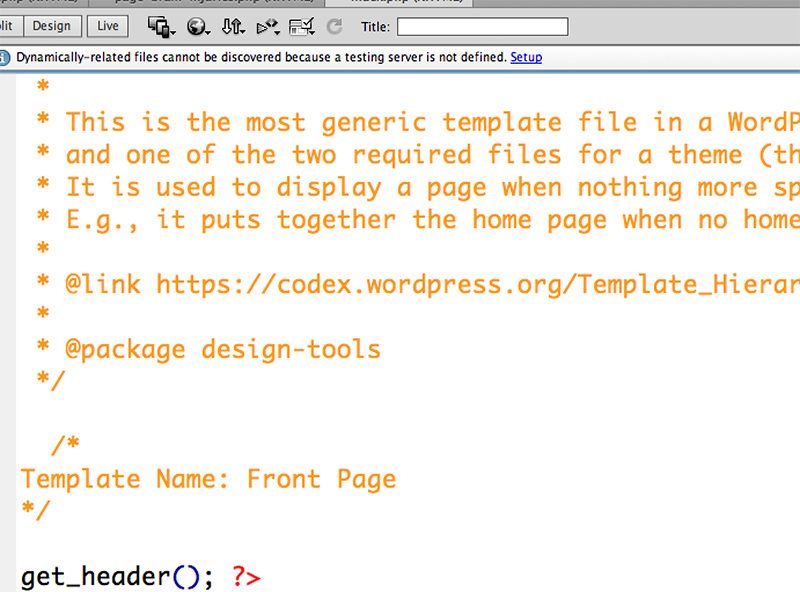Viewport: 800px width, 592px height.
Task: Click the '@package design-tools' comment line
Action: (222, 349)
